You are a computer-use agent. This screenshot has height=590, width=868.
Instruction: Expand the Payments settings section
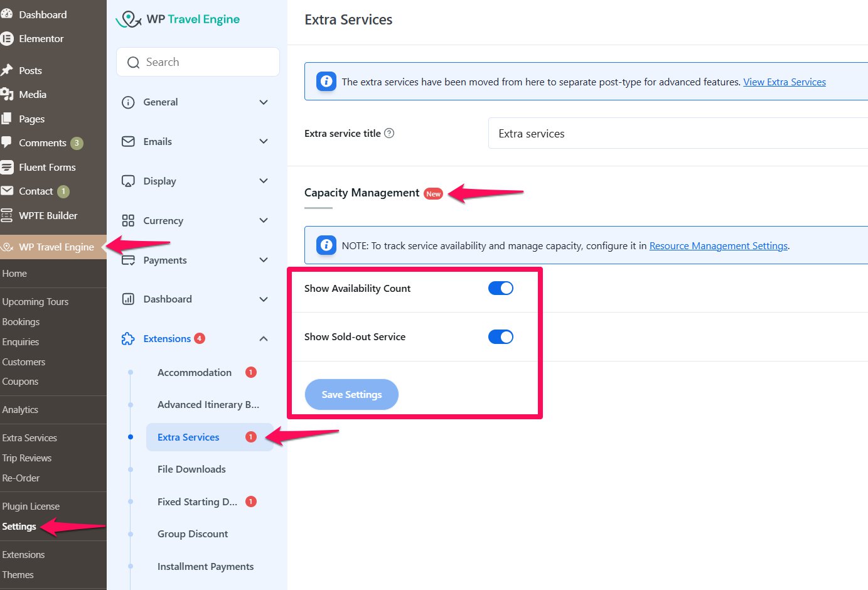pyautogui.click(x=264, y=260)
